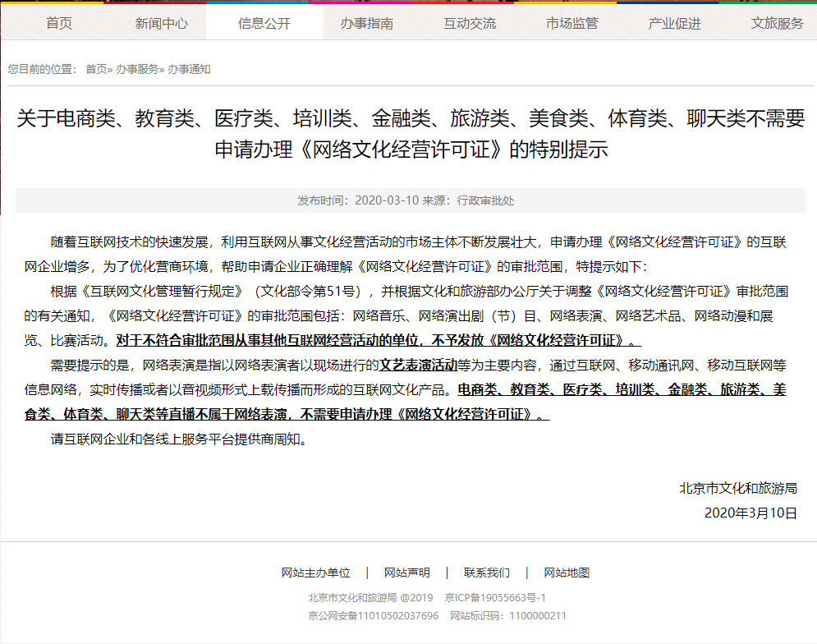
Task: Click 北京市文化和旅游局 @2019 copyright text
Action: point(370,598)
